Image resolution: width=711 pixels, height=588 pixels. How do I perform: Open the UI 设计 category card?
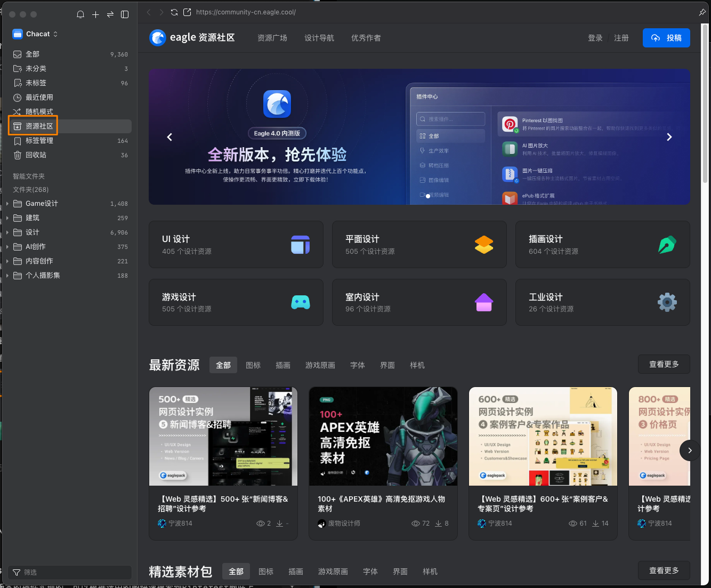236,245
